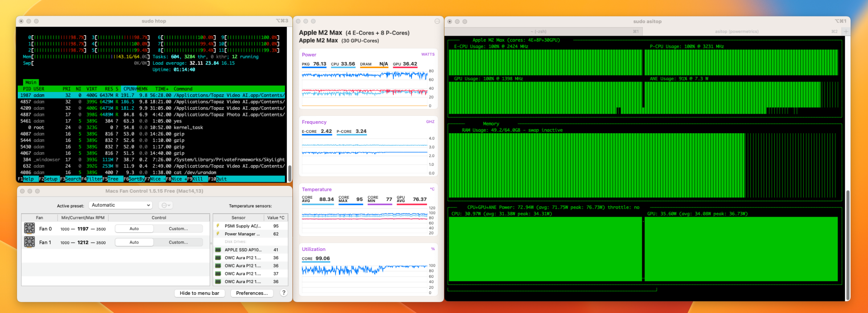Switch to the asitop (powermetrics) tab
Image resolution: width=868 pixels, height=313 pixels.
(x=737, y=31)
